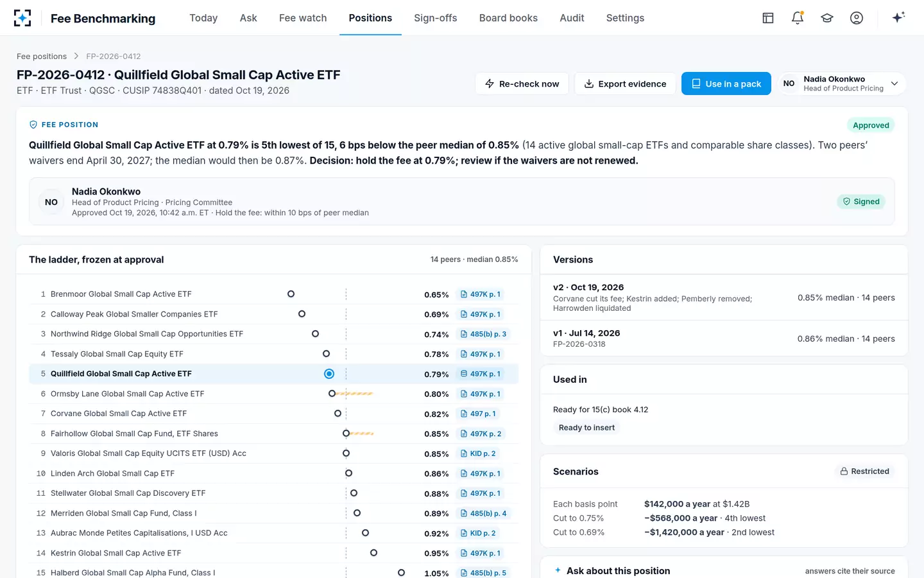
Task: Select Kestrin Global Small Cap Active ETF
Action: click(273, 553)
